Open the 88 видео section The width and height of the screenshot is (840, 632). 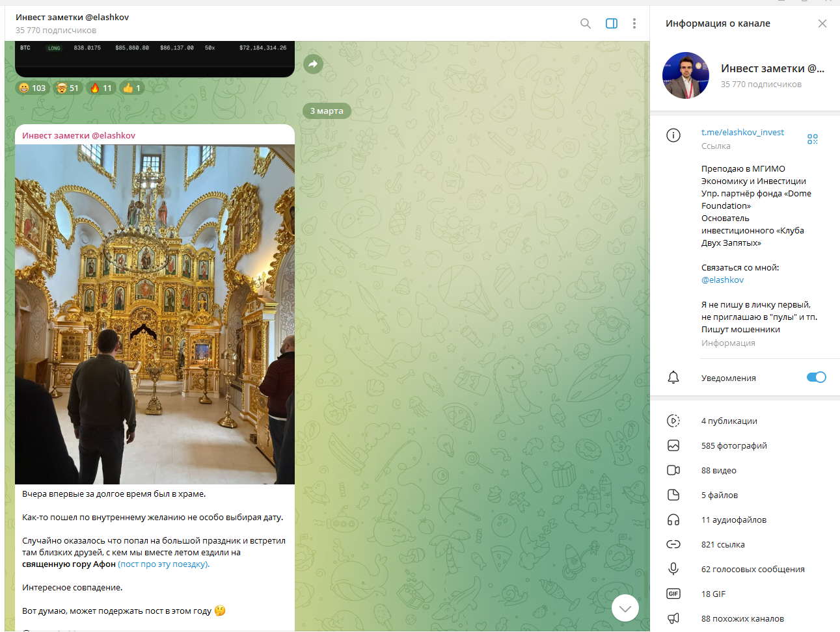pos(745,470)
